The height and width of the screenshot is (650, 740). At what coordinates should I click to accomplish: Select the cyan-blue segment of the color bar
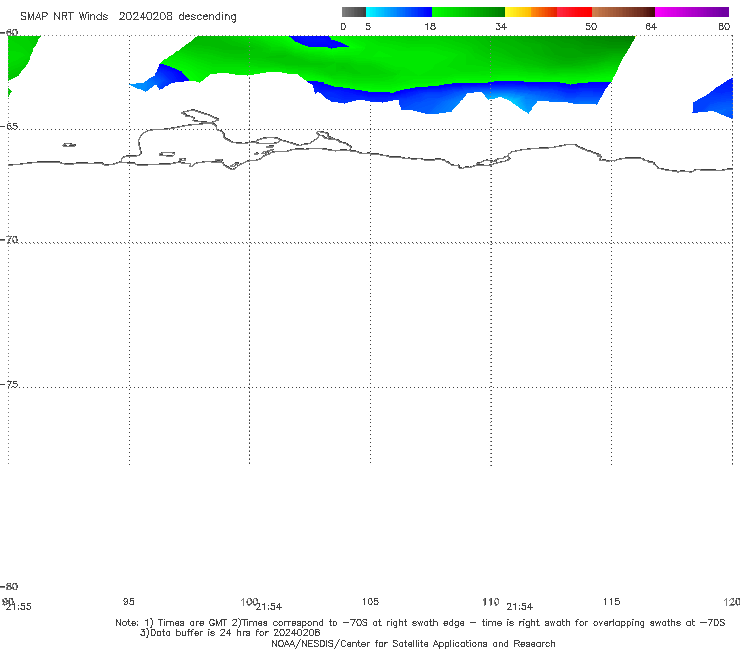399,12
